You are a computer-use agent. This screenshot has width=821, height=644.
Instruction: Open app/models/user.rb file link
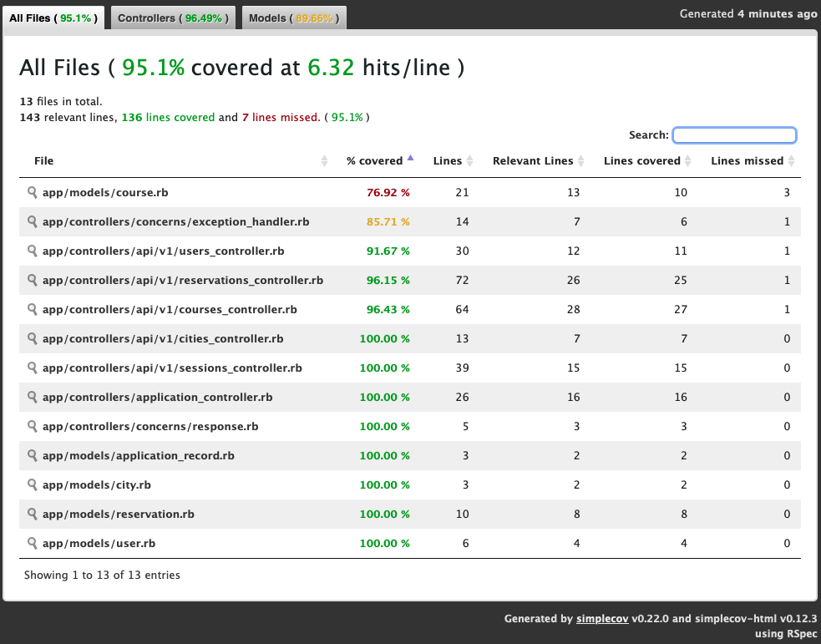click(x=99, y=544)
